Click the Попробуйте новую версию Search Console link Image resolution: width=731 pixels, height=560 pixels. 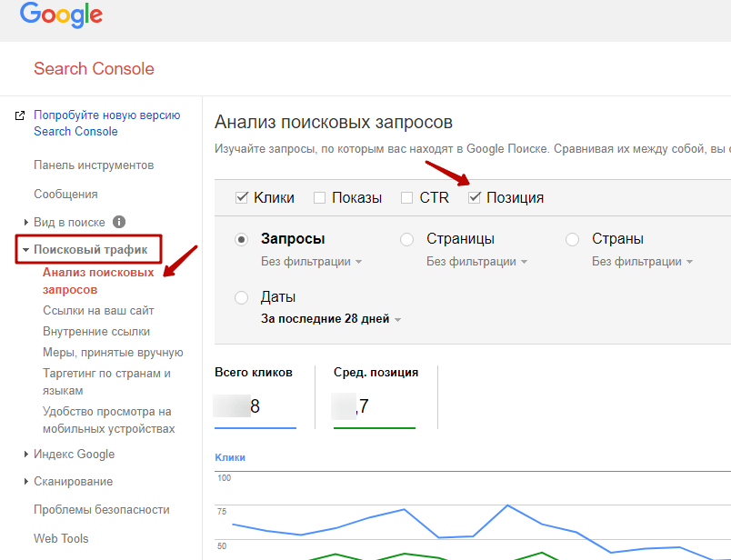point(106,124)
